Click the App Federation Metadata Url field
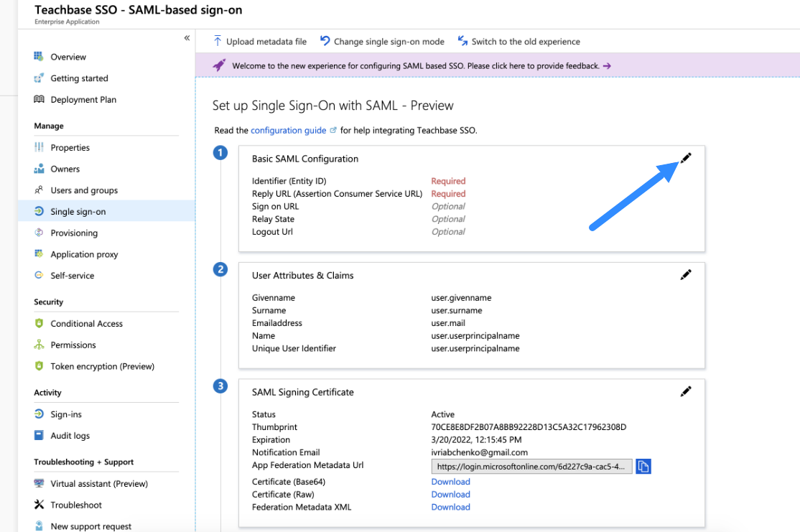Image resolution: width=800 pixels, height=532 pixels. (531, 466)
